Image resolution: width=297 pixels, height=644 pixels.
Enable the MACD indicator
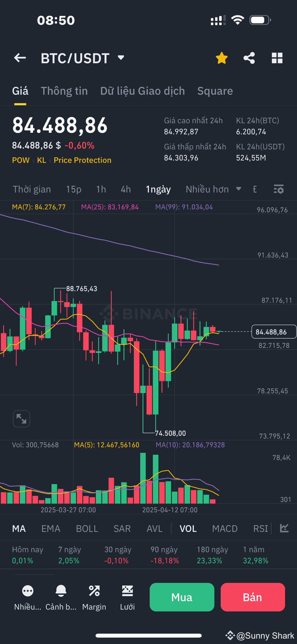225,528
